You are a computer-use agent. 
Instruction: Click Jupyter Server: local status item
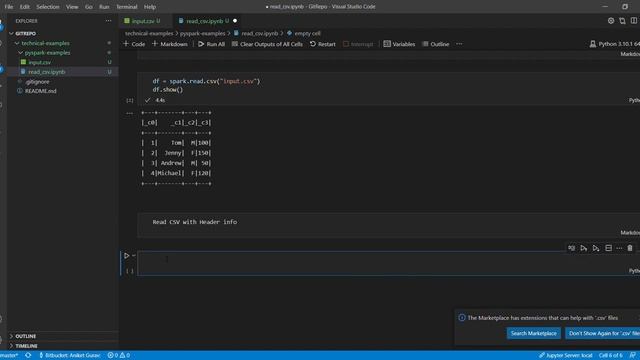tap(566, 356)
